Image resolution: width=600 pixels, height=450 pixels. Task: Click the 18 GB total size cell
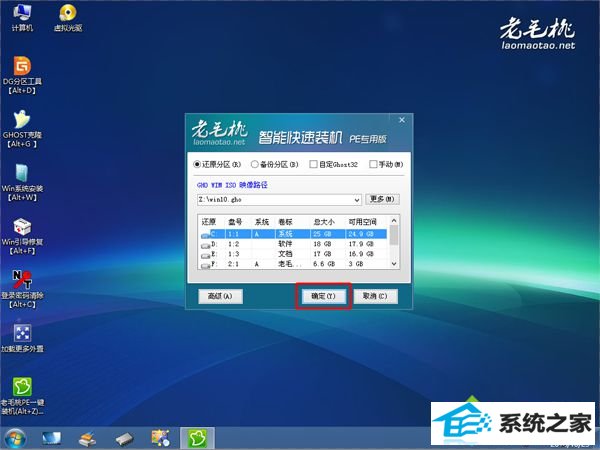322,244
